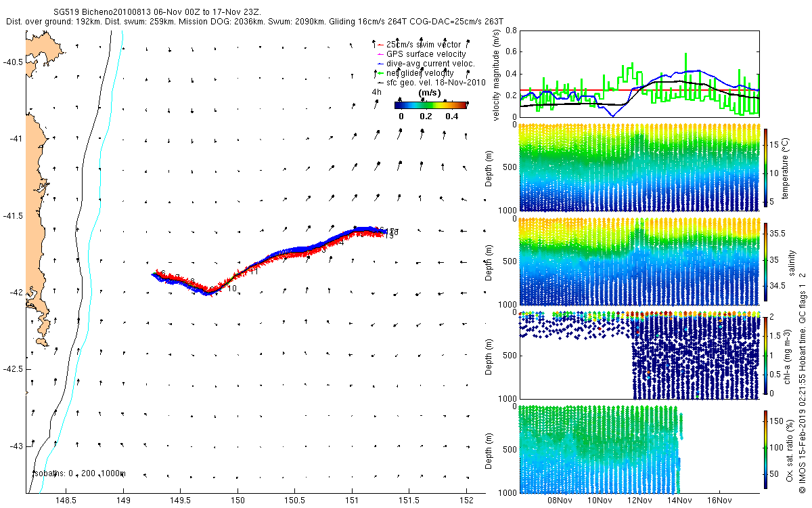Click latitude tick label '-40.5'

(x=12, y=62)
